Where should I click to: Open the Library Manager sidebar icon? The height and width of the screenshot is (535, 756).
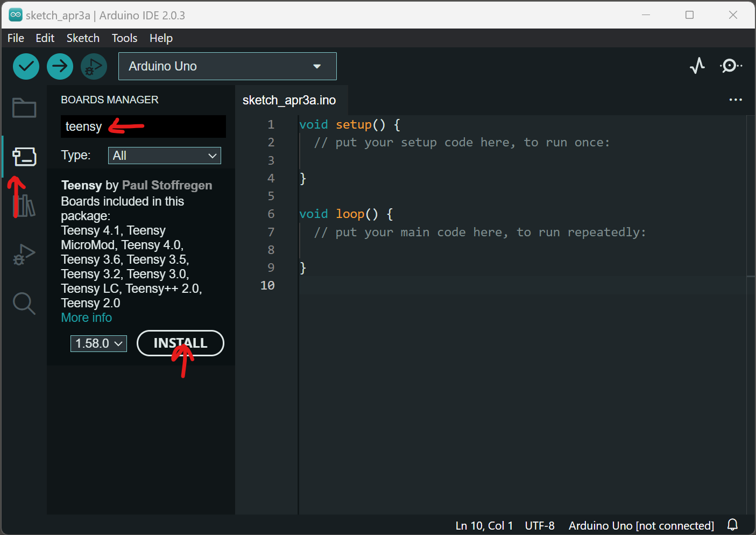coord(24,206)
